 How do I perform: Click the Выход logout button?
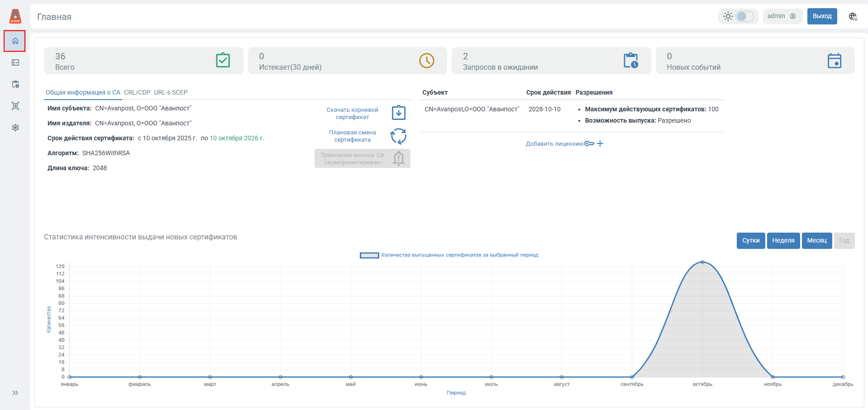click(822, 16)
